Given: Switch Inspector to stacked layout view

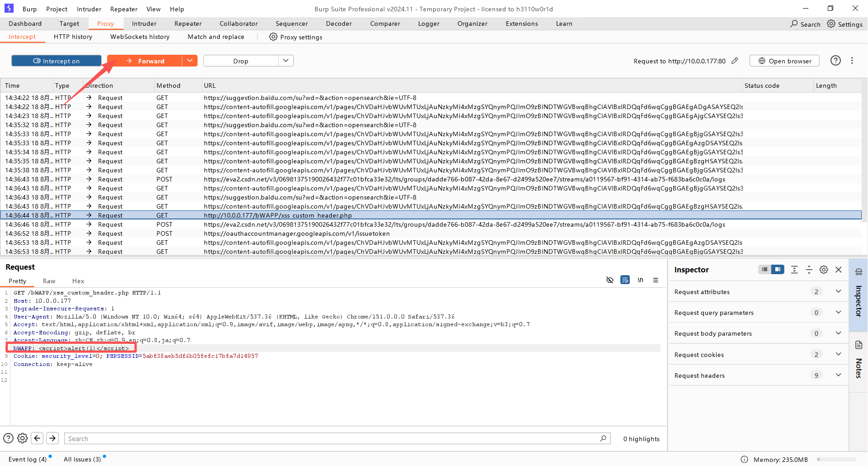Looking at the screenshot, I should coord(764,270).
